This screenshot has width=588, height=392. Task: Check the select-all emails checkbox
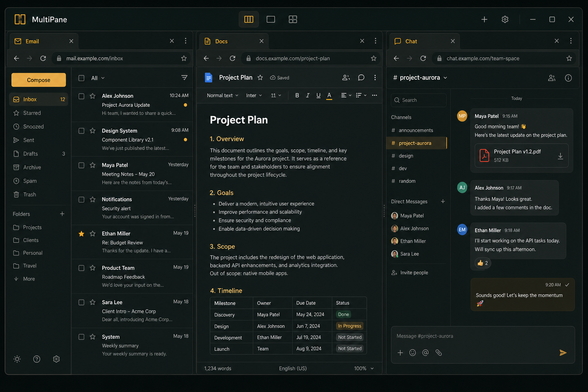81,78
